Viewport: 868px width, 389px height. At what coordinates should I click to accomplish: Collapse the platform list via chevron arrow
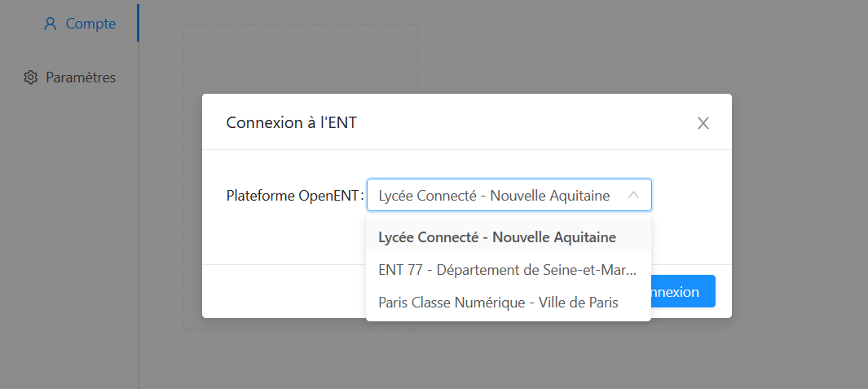point(633,196)
